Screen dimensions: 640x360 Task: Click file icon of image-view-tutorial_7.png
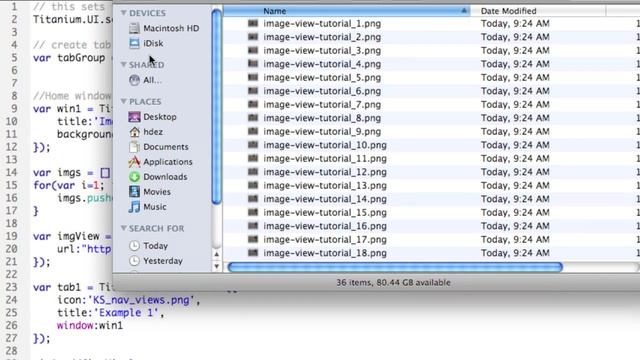pos(253,104)
